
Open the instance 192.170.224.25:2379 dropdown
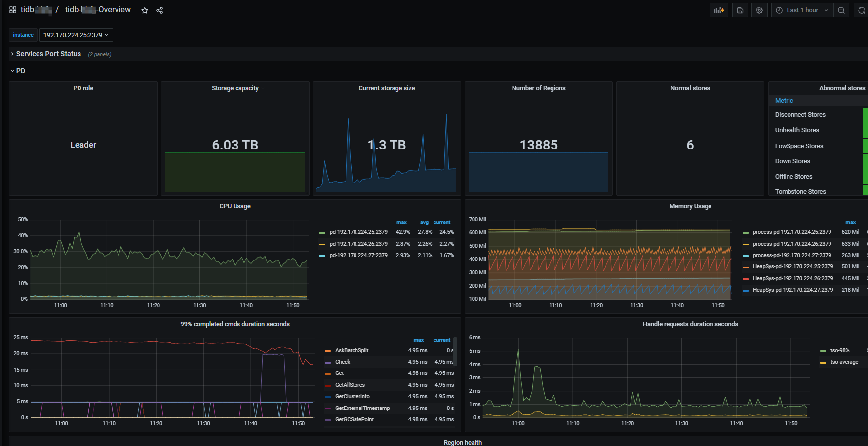76,35
